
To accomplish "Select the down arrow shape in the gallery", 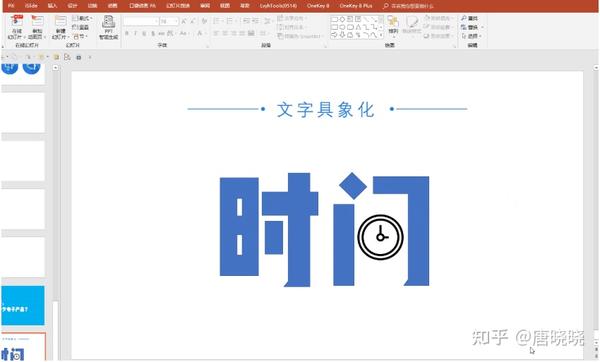I will click(x=342, y=35).
